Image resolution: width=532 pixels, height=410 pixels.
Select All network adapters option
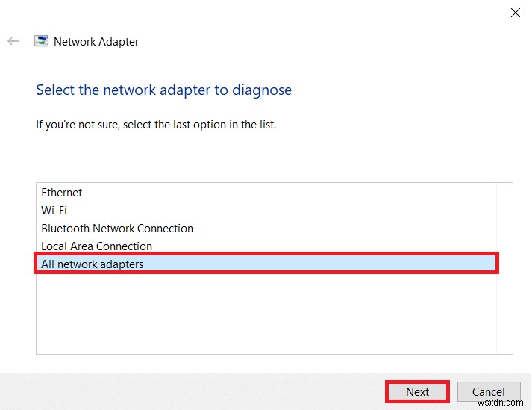[x=93, y=264]
